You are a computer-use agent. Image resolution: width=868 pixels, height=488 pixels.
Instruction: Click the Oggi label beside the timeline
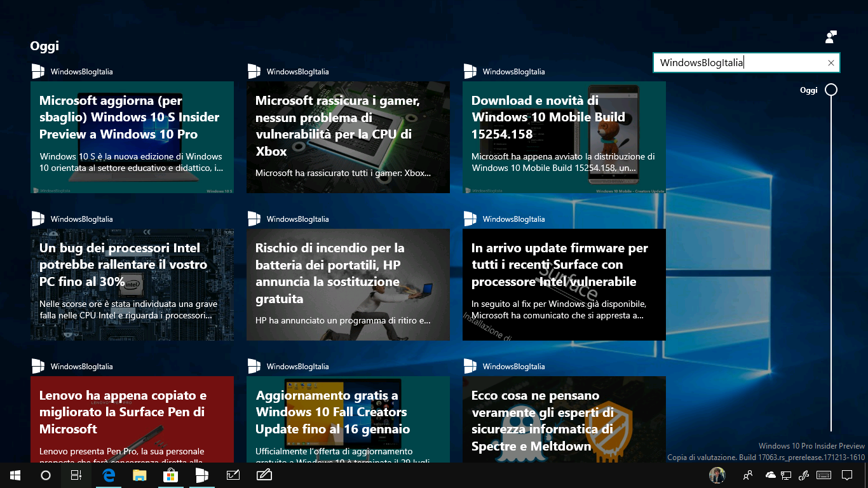808,90
